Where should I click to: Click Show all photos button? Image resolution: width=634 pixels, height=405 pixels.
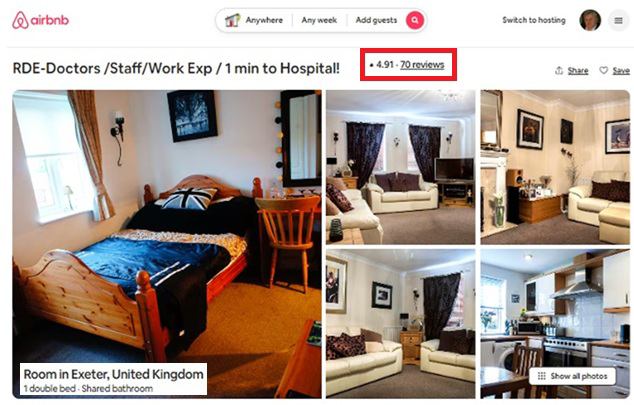tap(573, 376)
